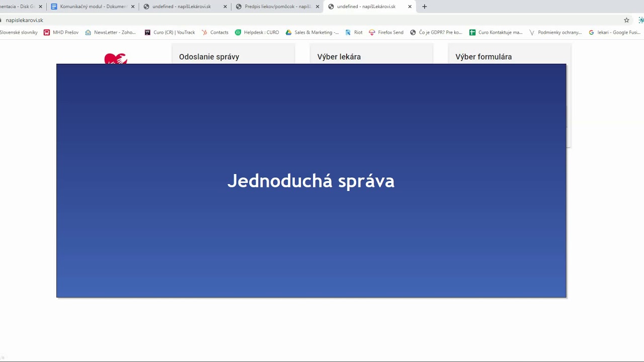Open the Riot bookmark
644x362 pixels.
(354, 32)
